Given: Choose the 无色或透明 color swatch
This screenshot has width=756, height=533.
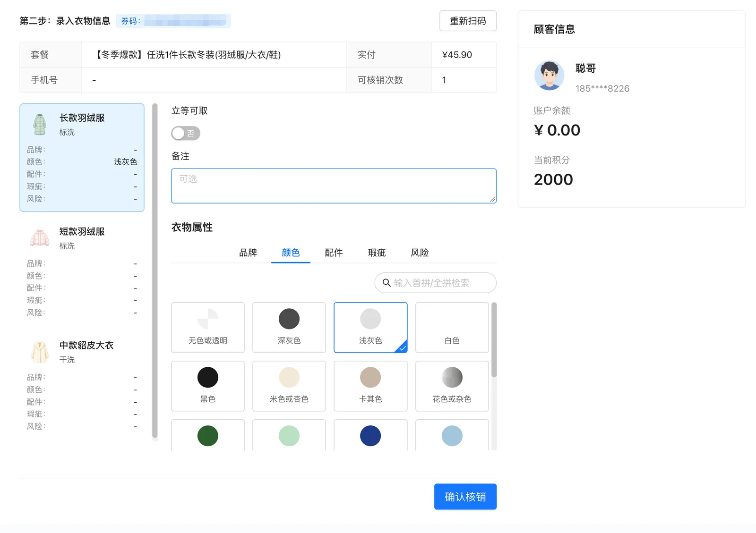Looking at the screenshot, I should coord(208,328).
